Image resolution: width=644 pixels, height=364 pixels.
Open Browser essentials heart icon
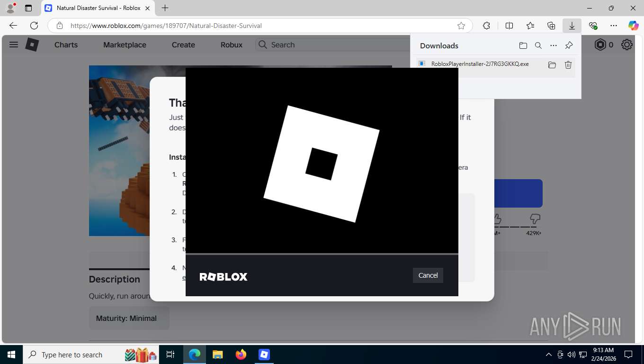593,26
